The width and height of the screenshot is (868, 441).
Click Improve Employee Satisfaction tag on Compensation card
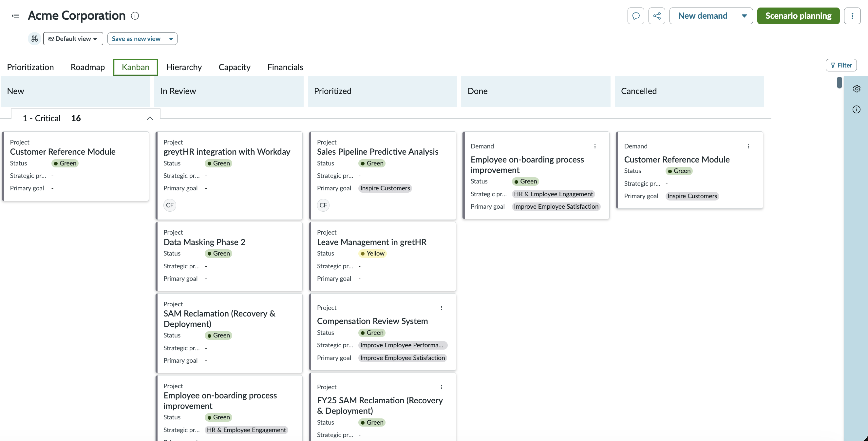click(x=402, y=358)
